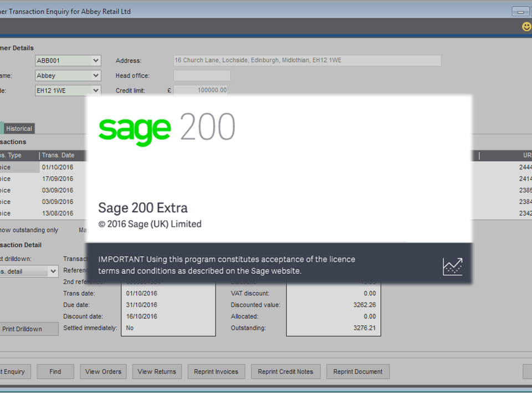Click the Allocated value 0.00

click(x=370, y=317)
